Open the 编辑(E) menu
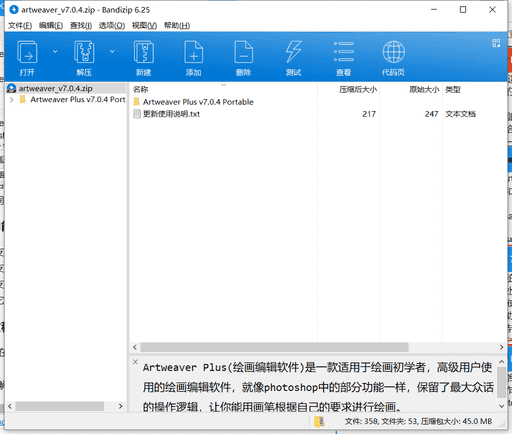Viewport: 512px width, 434px height. coord(51,26)
